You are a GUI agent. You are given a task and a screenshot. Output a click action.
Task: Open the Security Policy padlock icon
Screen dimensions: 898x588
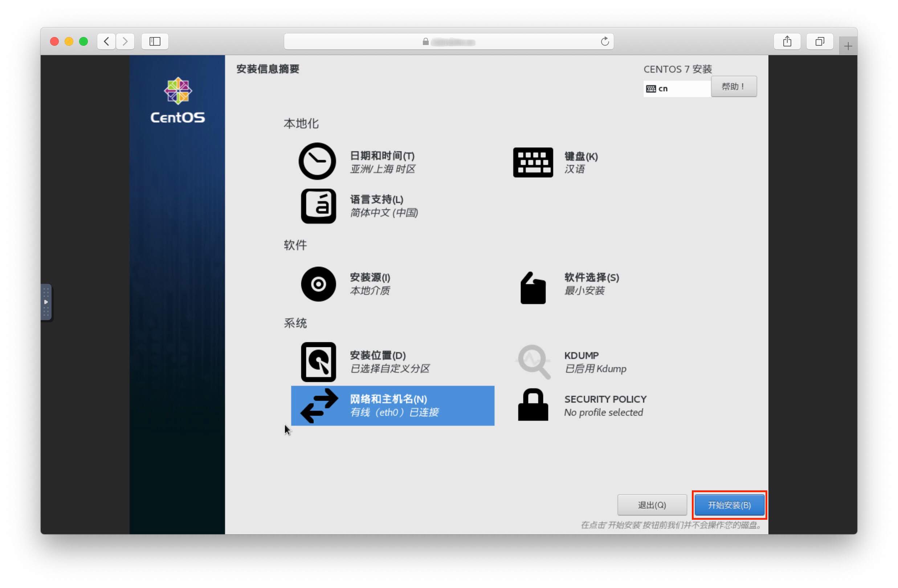533,405
